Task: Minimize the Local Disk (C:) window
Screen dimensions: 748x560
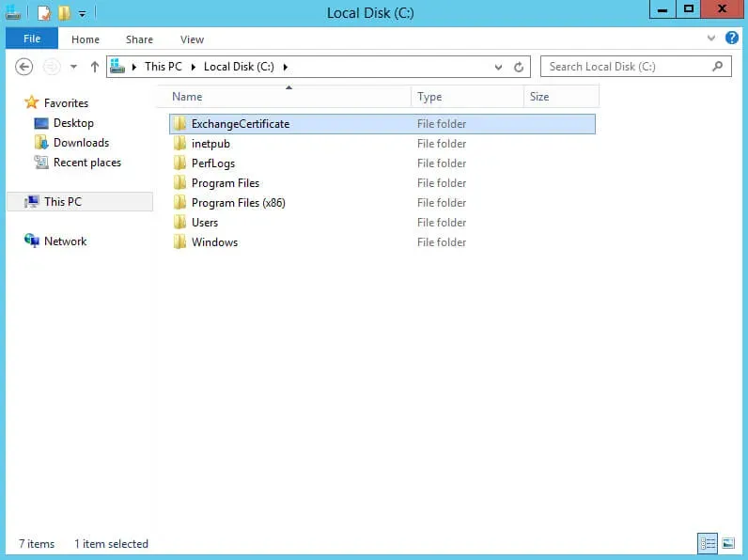Action: [x=662, y=9]
